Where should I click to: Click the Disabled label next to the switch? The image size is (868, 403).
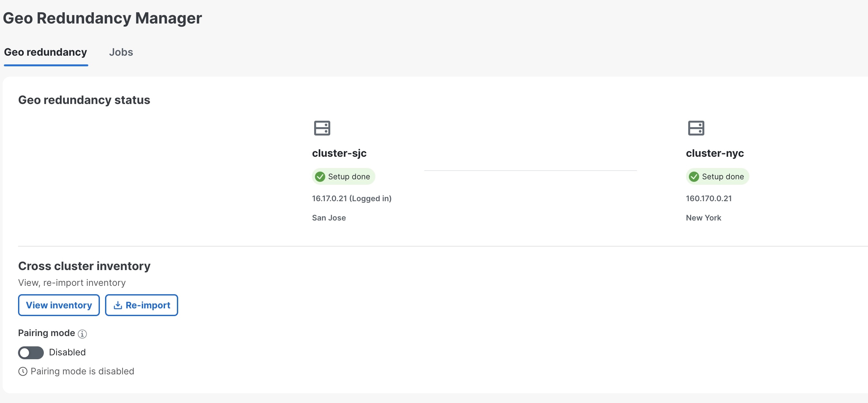(x=67, y=352)
